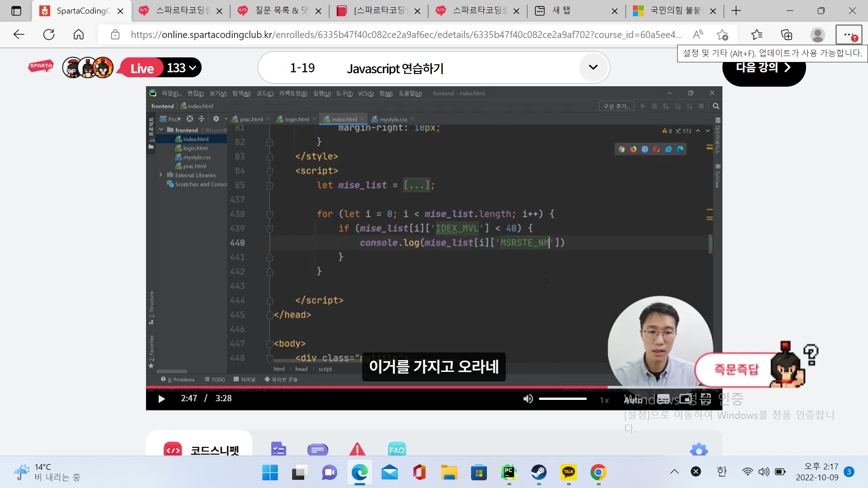Close the 질문 목록 & 댓 tab
Viewport: 868px width, 488px height.
(x=318, y=11)
